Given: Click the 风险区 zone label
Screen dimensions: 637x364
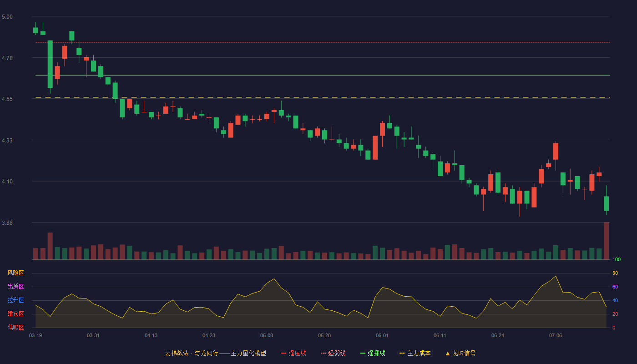Looking at the screenshot, I should point(15,273).
